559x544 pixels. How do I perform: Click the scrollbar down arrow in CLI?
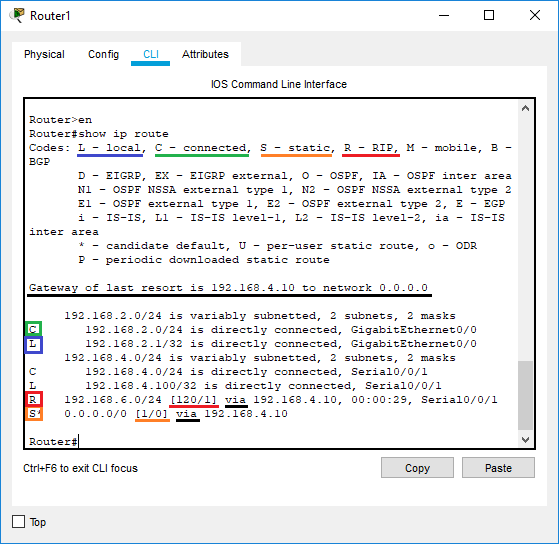[x=525, y=440]
